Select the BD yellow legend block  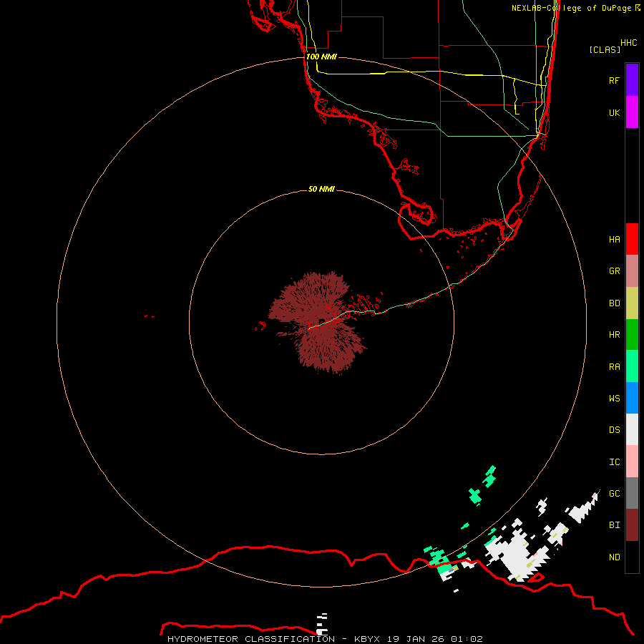[x=632, y=303]
